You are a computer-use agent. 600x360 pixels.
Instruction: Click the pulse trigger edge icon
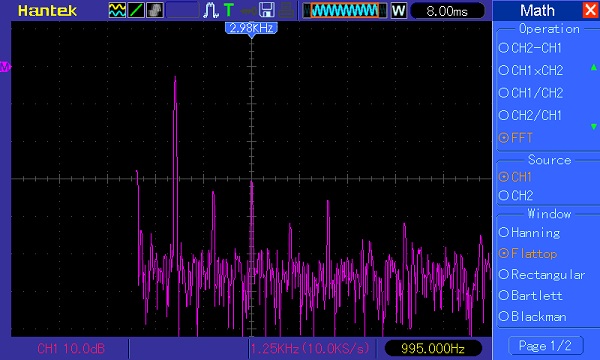[210, 10]
